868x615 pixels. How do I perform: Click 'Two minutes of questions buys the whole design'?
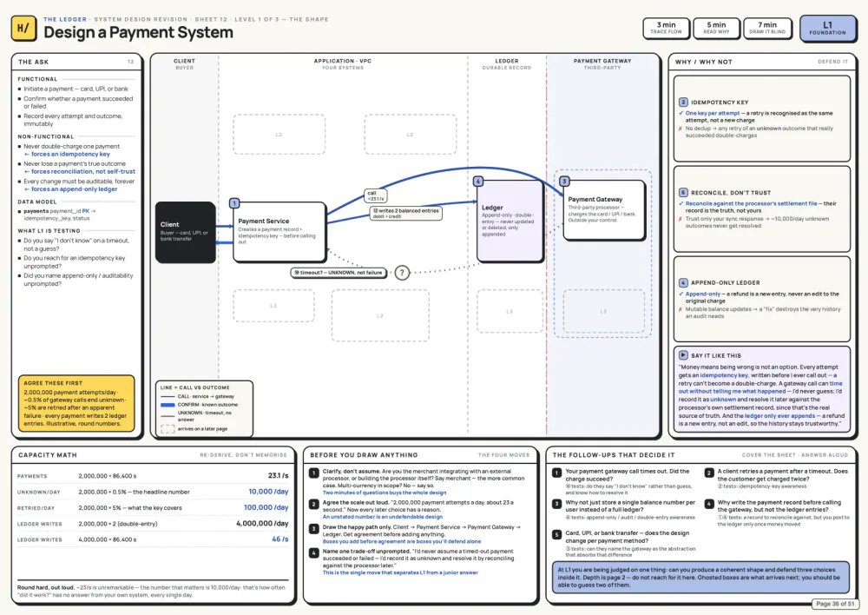coord(385,492)
